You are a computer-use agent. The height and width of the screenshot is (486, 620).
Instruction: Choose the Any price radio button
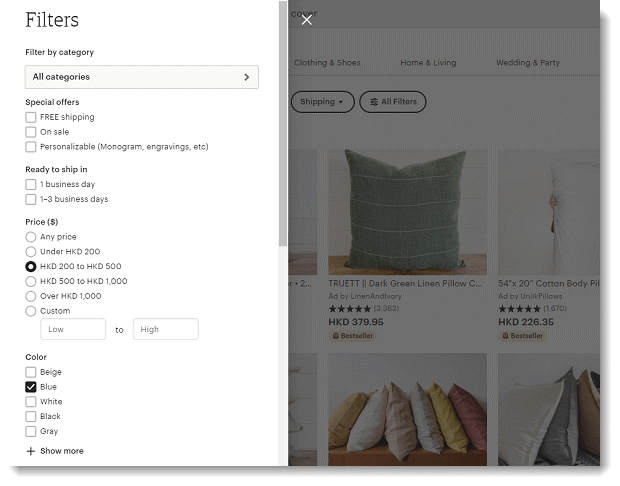[31, 237]
